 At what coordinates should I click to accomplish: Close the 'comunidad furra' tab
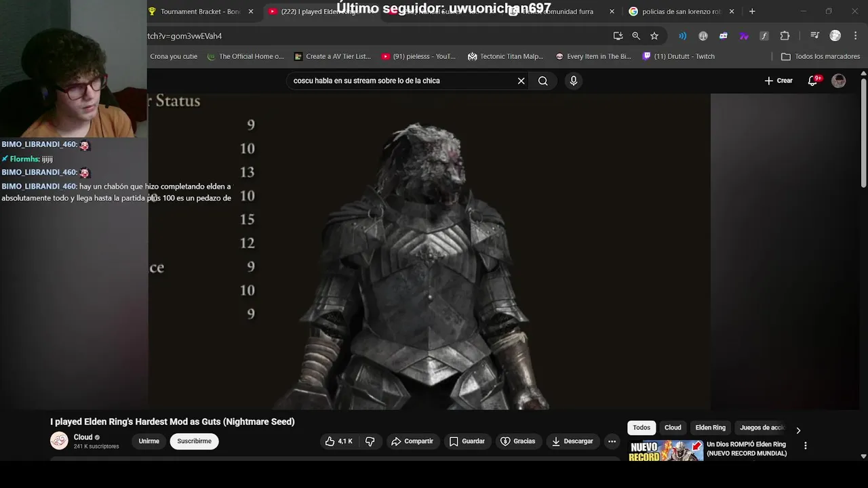point(612,12)
